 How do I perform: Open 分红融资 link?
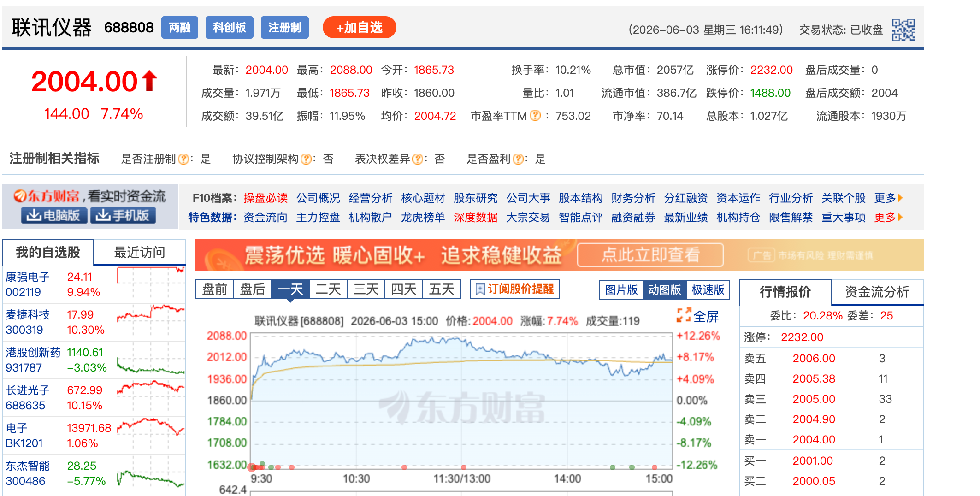click(686, 198)
